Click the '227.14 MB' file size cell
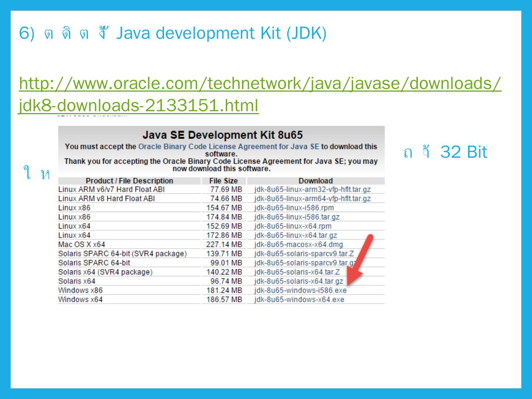The image size is (532, 399). (224, 245)
